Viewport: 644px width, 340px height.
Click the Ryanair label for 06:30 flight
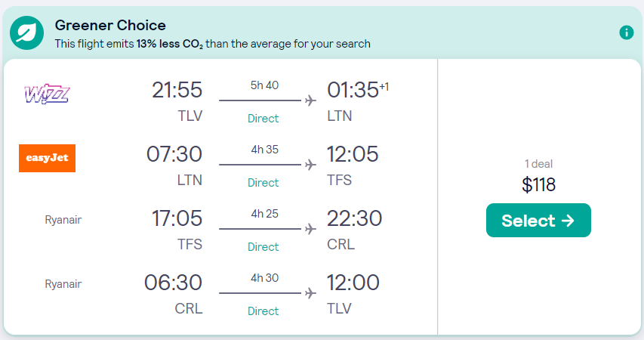[63, 284]
